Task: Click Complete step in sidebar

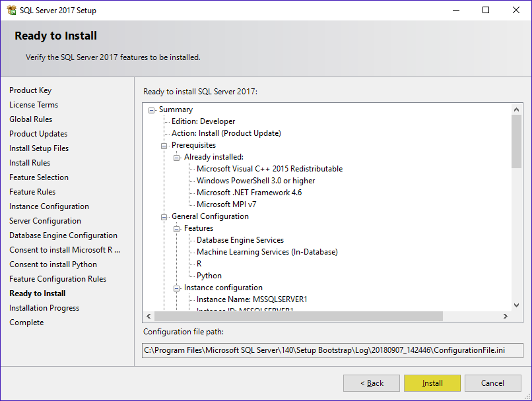Action: pyautogui.click(x=26, y=323)
